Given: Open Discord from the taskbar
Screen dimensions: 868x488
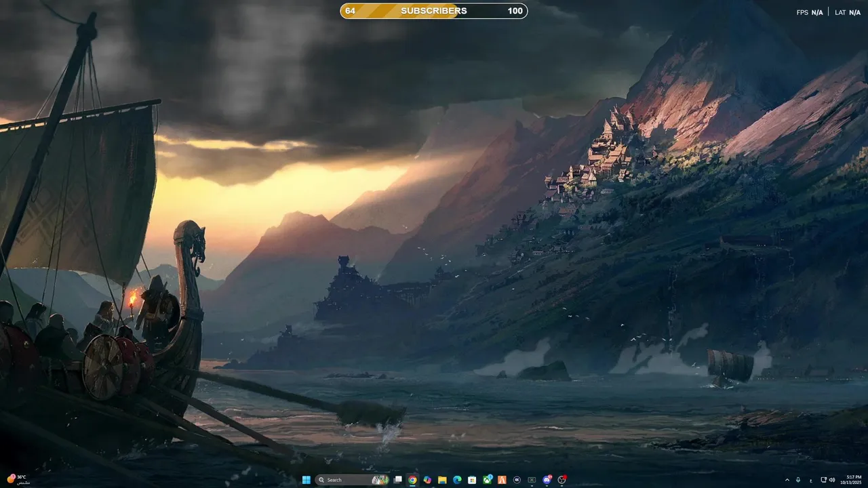Looking at the screenshot, I should coord(547,480).
